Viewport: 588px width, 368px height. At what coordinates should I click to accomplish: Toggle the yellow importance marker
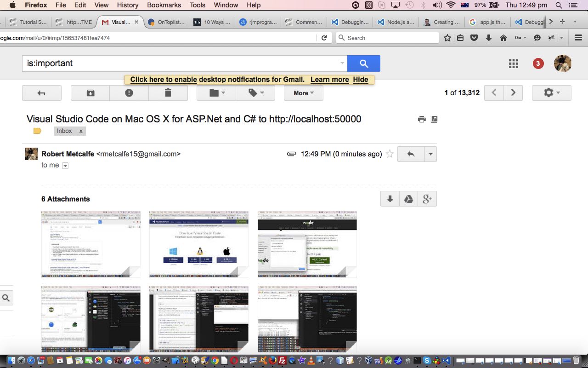[x=37, y=131]
